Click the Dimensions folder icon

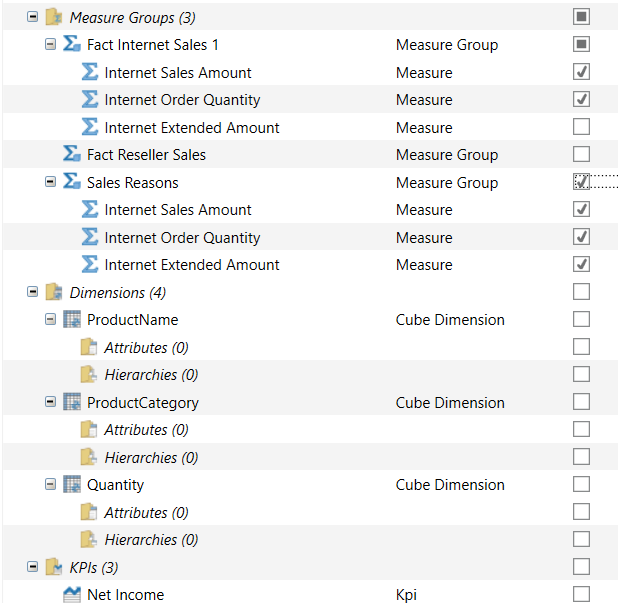click(53, 292)
